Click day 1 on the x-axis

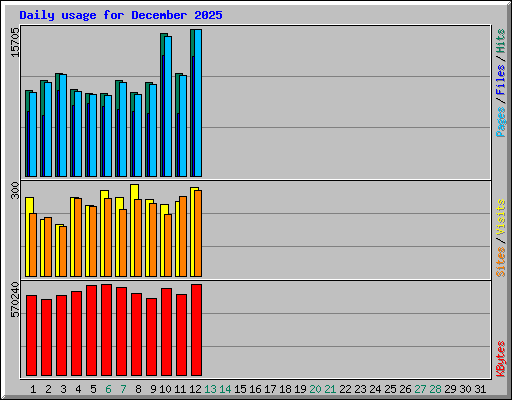click(33, 389)
